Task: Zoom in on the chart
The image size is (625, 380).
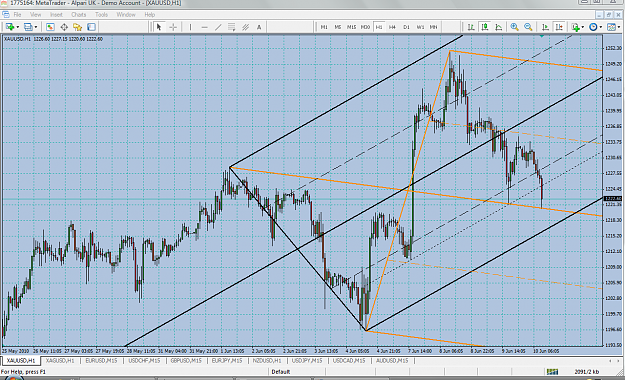Action: [x=515, y=27]
